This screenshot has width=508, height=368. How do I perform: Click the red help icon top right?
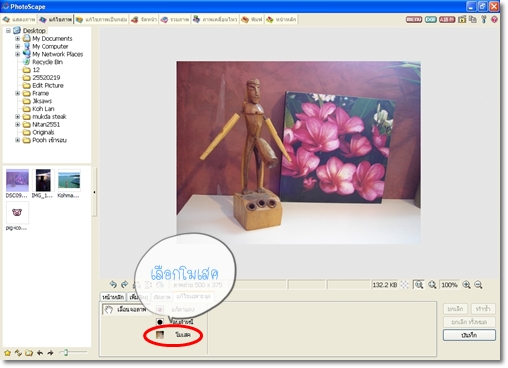pyautogui.click(x=494, y=19)
